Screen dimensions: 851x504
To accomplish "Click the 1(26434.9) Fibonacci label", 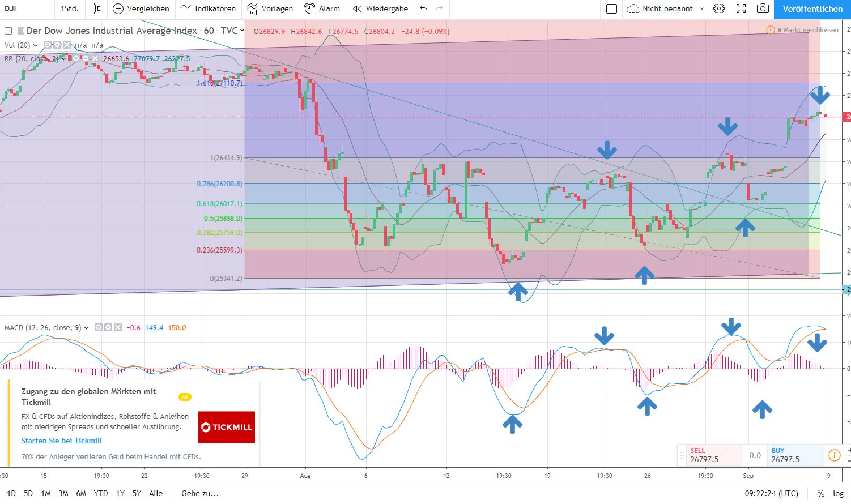I will coord(226,158).
